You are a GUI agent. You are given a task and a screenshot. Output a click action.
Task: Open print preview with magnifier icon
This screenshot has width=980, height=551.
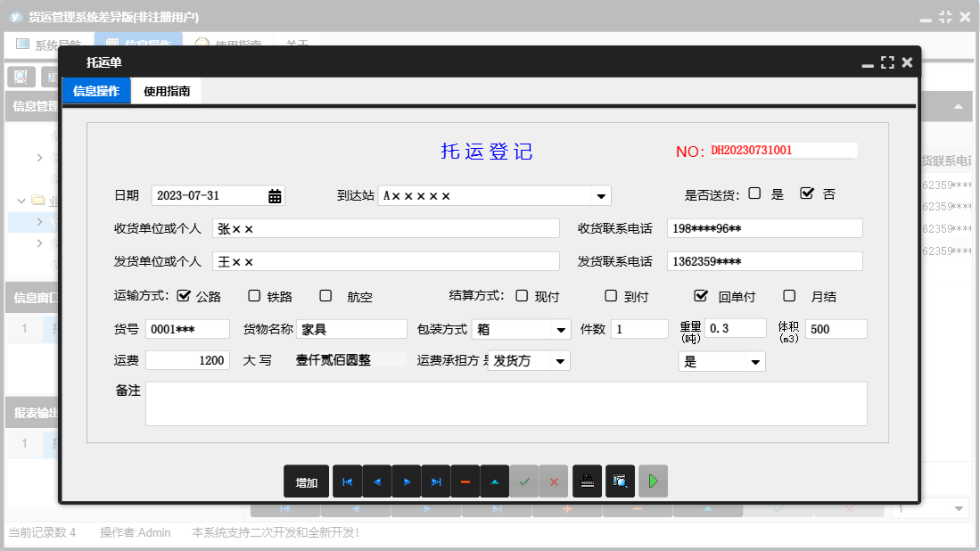pyautogui.click(x=620, y=481)
